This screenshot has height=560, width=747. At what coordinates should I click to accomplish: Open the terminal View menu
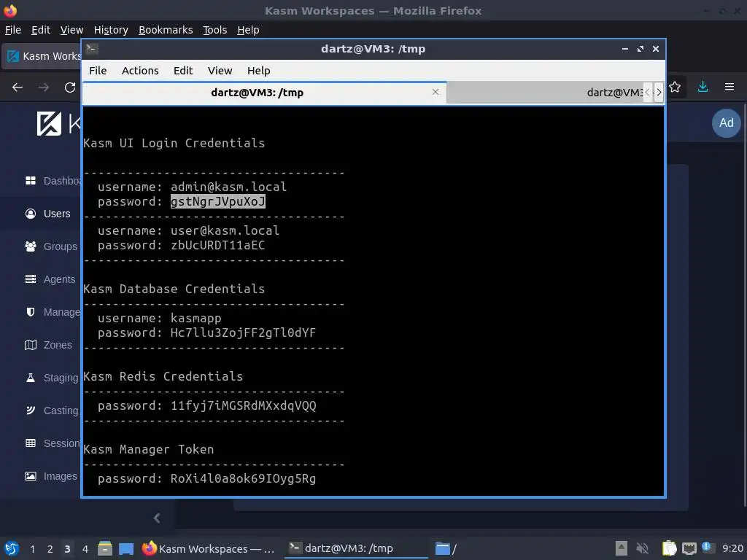point(220,71)
